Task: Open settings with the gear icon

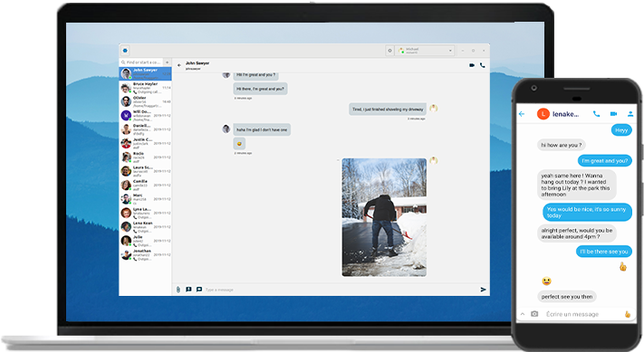Action: (389, 51)
